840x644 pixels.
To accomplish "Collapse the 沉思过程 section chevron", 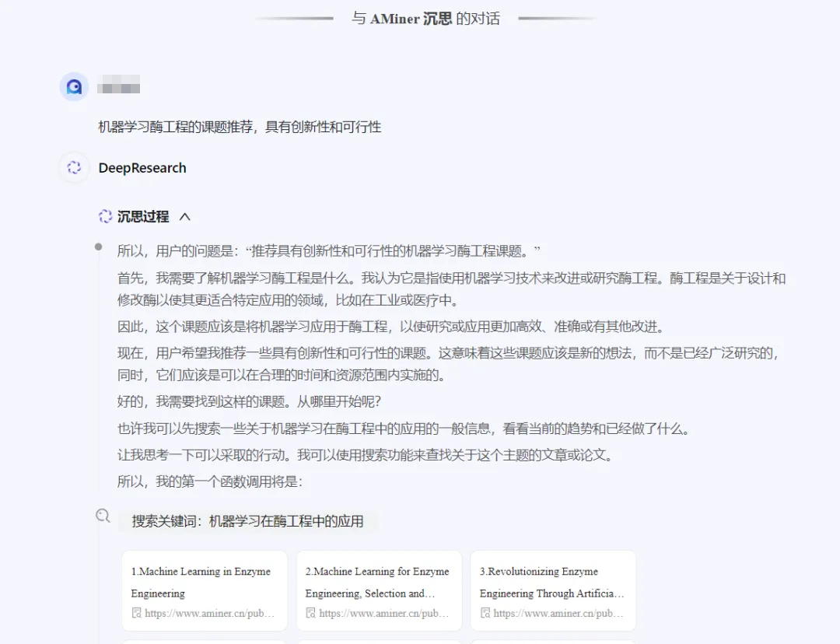I will (x=185, y=216).
